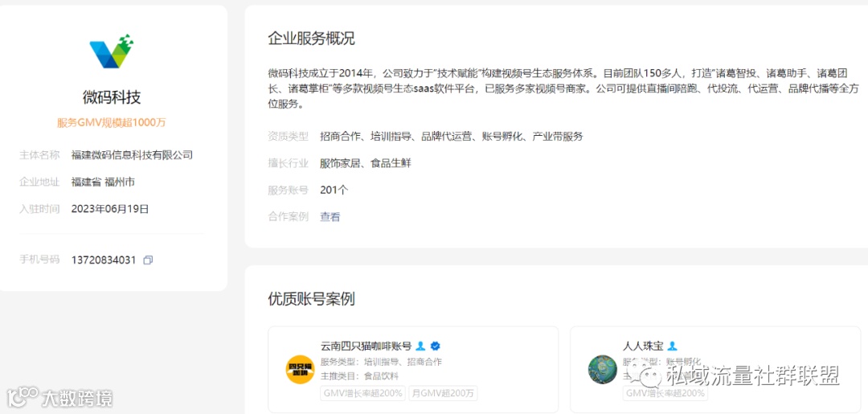
Task: Select the 微码科技 company name
Action: (x=112, y=97)
